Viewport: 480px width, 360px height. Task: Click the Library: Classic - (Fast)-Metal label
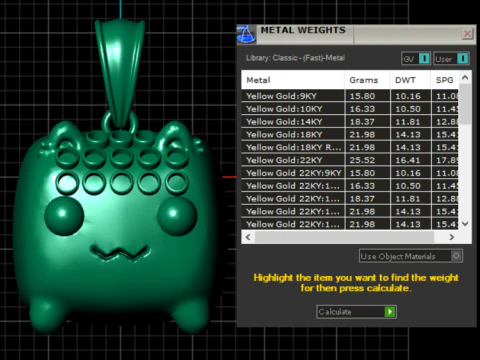295,58
